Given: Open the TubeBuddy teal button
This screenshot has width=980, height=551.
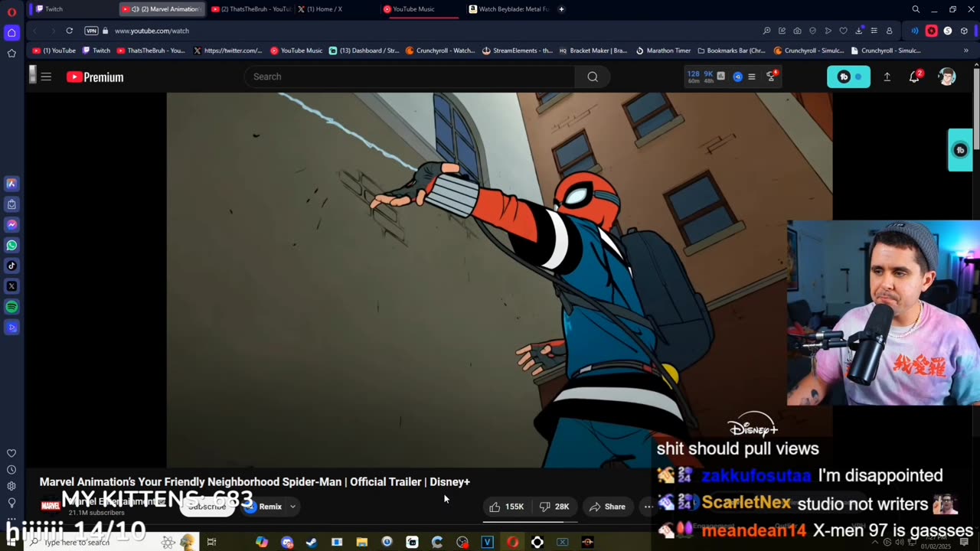Looking at the screenshot, I should click(848, 77).
